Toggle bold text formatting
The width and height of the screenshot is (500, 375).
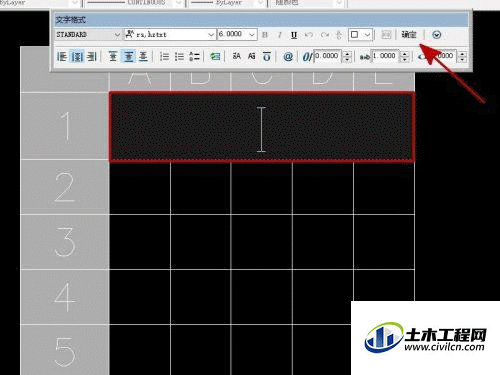tap(265, 35)
